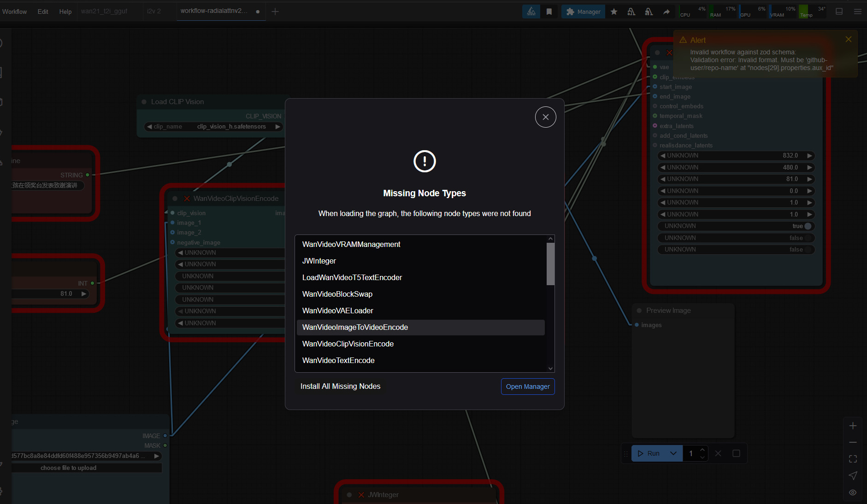
Task: Dismiss the Alert notification with its X
Action: tap(849, 40)
